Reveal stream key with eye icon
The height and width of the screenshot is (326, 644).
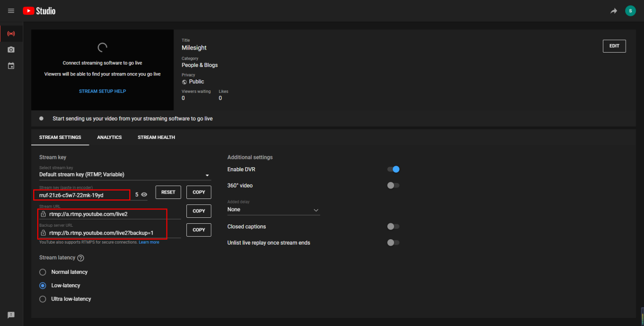144,195
